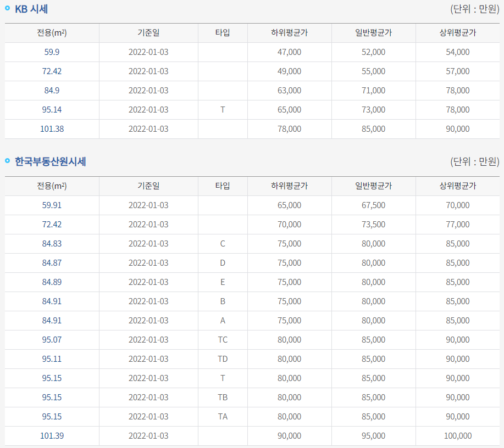Click 상위평균가 header in KB 시세 table
This screenshot has width=504, height=448.
(458, 33)
